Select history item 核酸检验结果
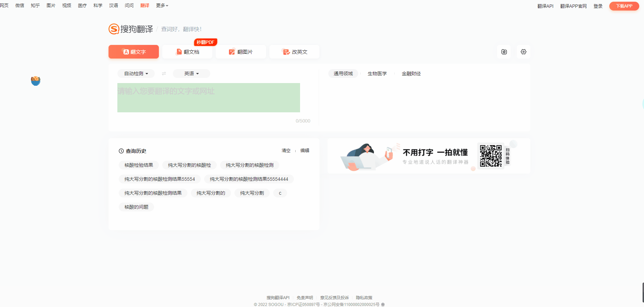 pos(139,165)
